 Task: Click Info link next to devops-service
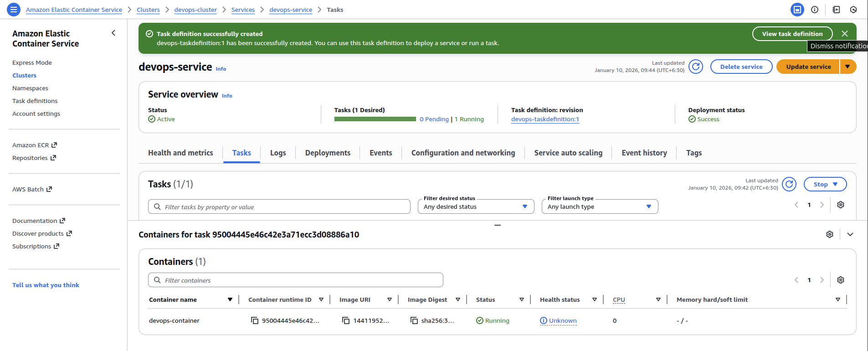(221, 69)
